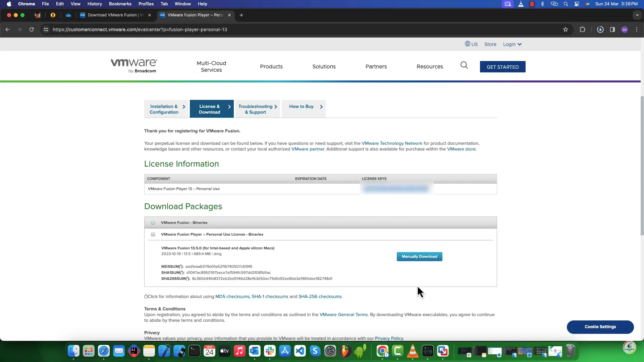The image size is (644, 362).
Task: Open the Privacy Policy link
Action: click(x=389, y=338)
